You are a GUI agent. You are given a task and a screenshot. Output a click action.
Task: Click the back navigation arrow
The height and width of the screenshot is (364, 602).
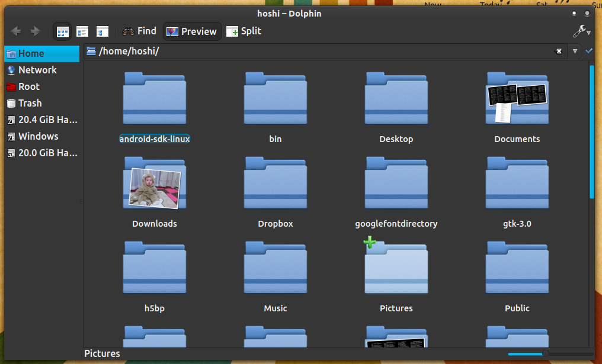[15, 31]
